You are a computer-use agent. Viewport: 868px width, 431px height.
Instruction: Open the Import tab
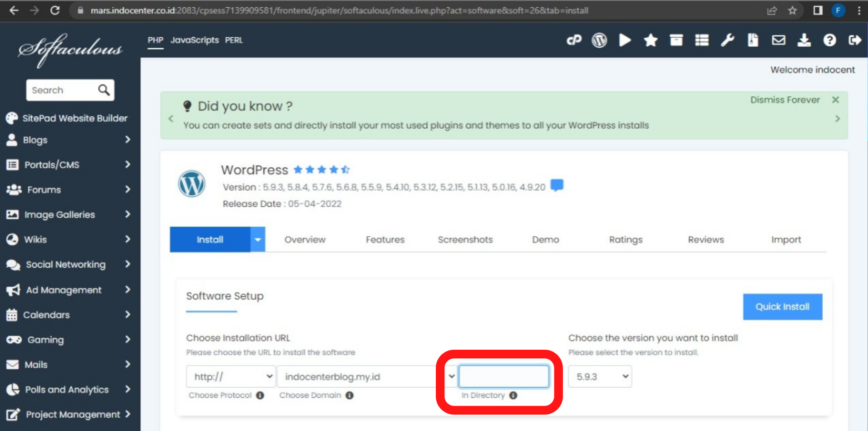(x=786, y=240)
